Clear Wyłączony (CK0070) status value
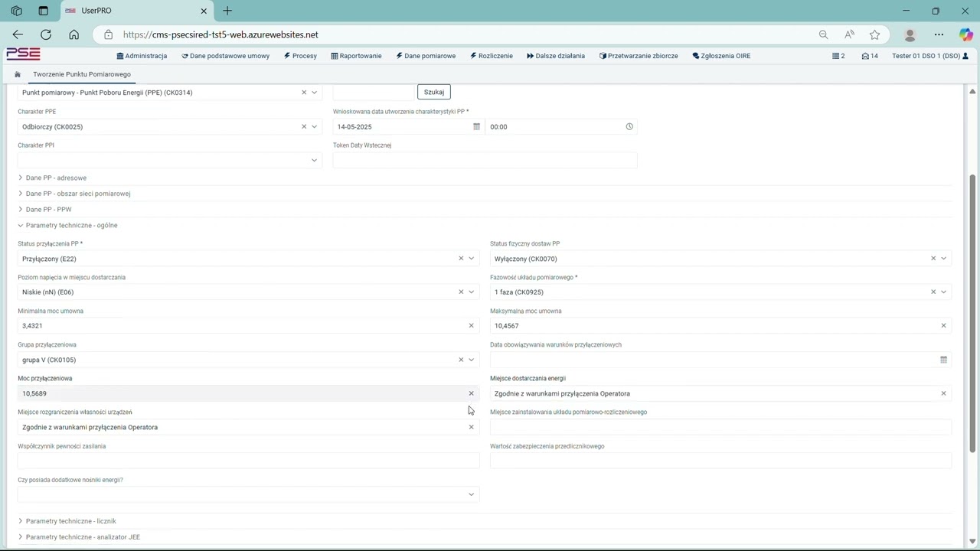980x551 pixels. [933, 259]
